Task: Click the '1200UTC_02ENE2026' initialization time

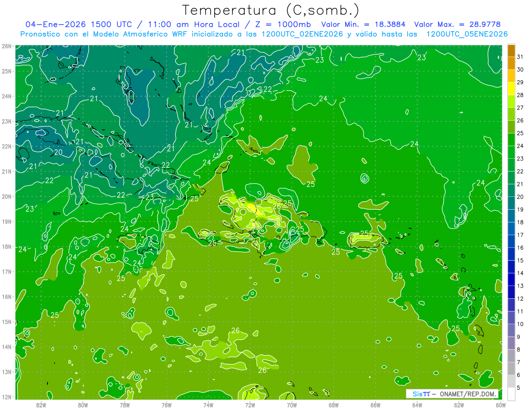Action: pyautogui.click(x=301, y=34)
